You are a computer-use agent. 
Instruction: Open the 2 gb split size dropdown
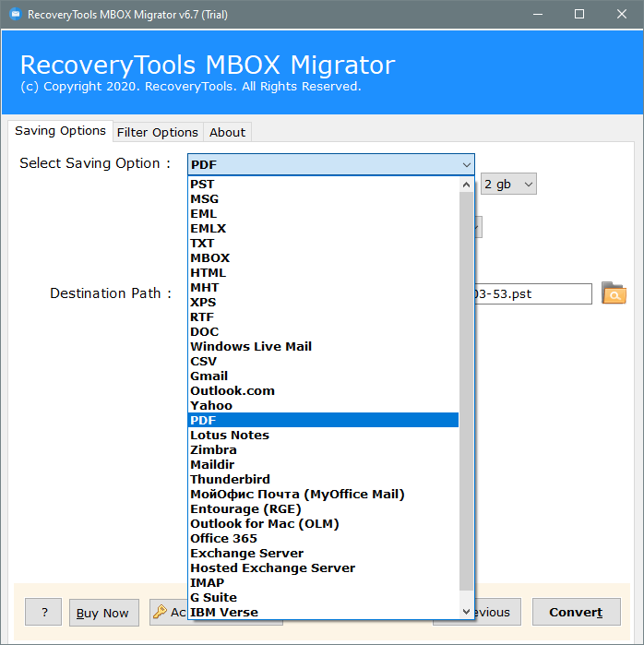coord(508,184)
